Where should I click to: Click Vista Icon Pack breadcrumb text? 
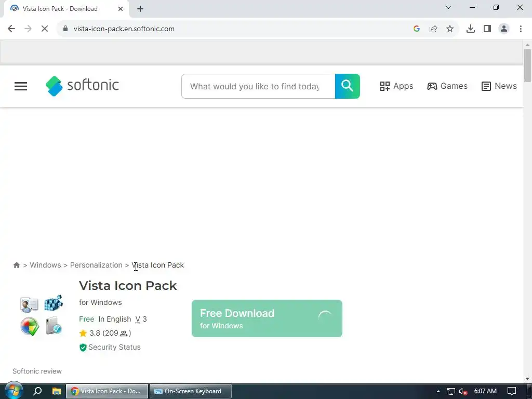click(158, 265)
